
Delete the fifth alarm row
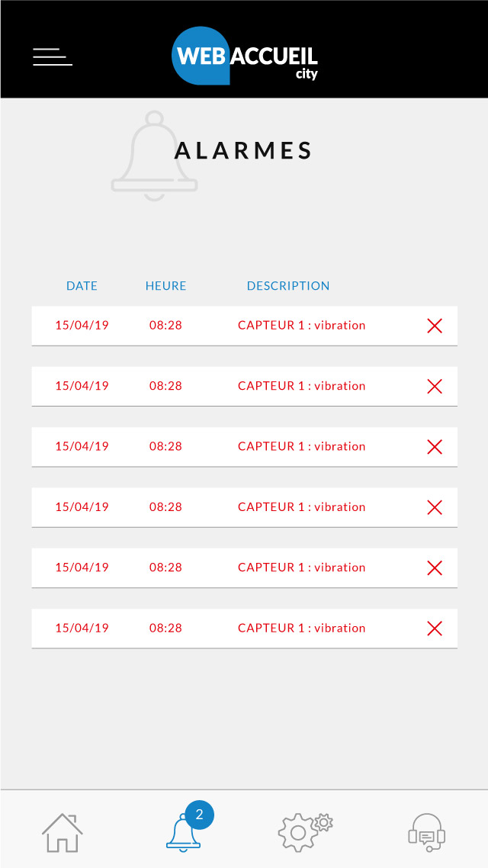tap(435, 567)
